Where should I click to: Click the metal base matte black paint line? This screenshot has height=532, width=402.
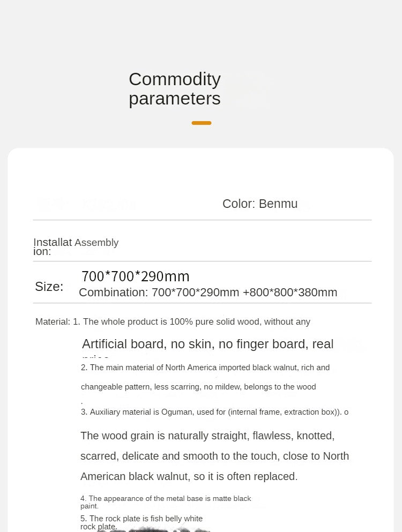166,502
